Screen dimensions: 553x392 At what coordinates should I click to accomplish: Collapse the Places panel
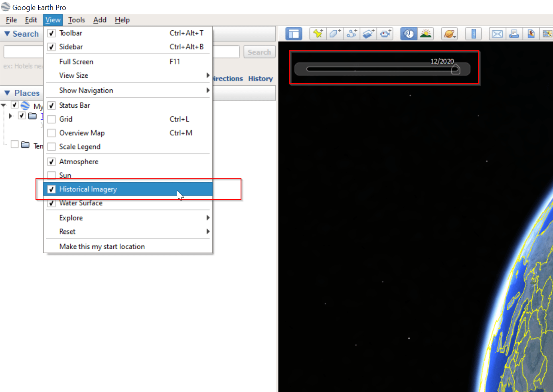pyautogui.click(x=7, y=93)
